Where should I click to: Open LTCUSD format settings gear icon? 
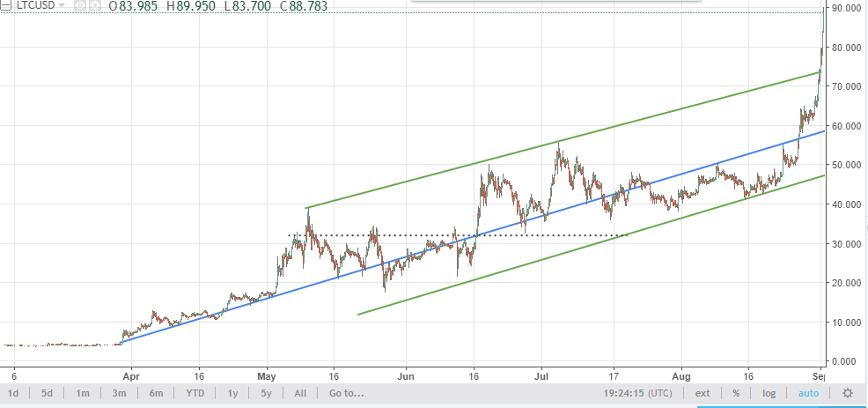pos(93,5)
